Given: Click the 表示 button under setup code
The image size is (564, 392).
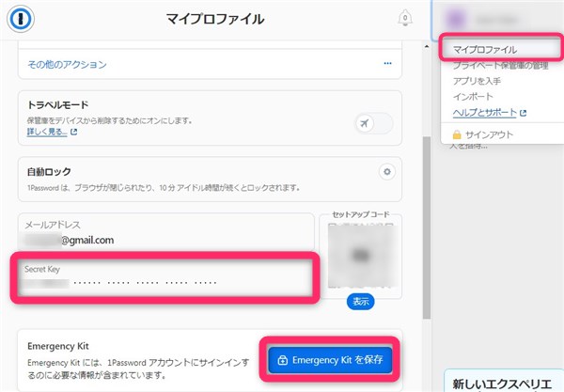Looking at the screenshot, I should (360, 302).
